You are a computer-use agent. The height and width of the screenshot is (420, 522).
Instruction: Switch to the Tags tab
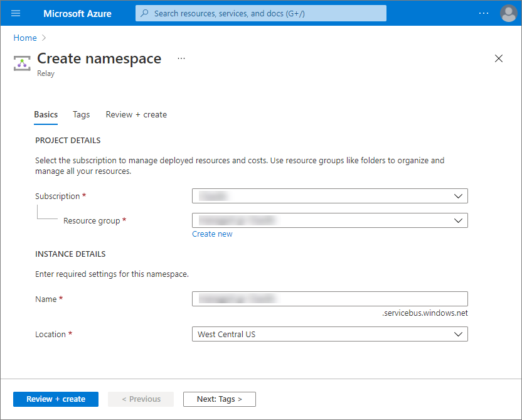click(82, 114)
